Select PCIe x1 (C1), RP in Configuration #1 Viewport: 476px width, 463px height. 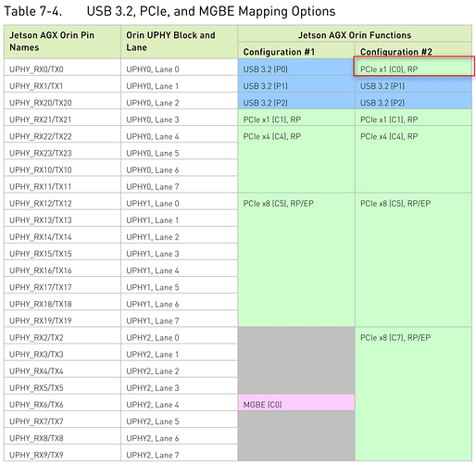click(296, 118)
